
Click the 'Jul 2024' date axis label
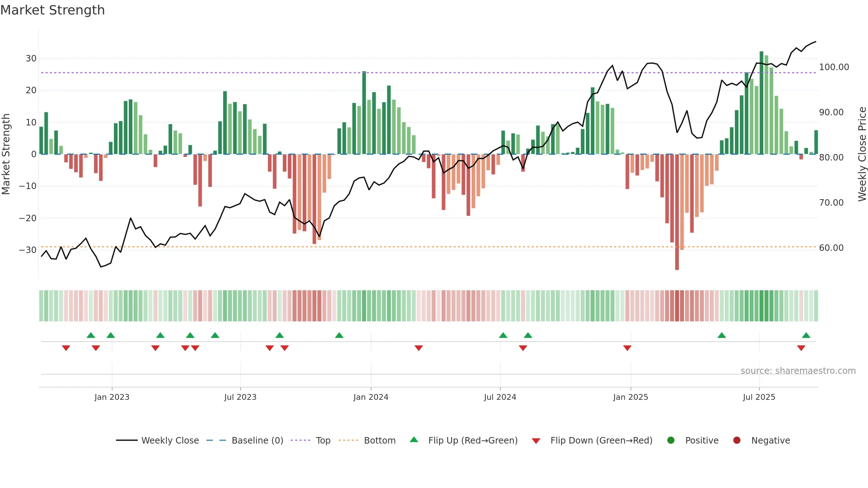[x=500, y=397]
